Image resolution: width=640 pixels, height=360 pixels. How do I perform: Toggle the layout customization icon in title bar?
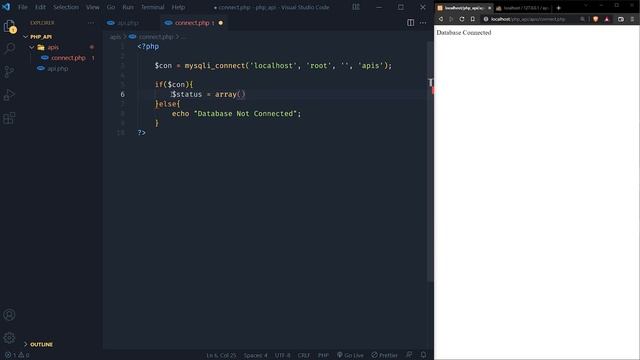[356, 7]
